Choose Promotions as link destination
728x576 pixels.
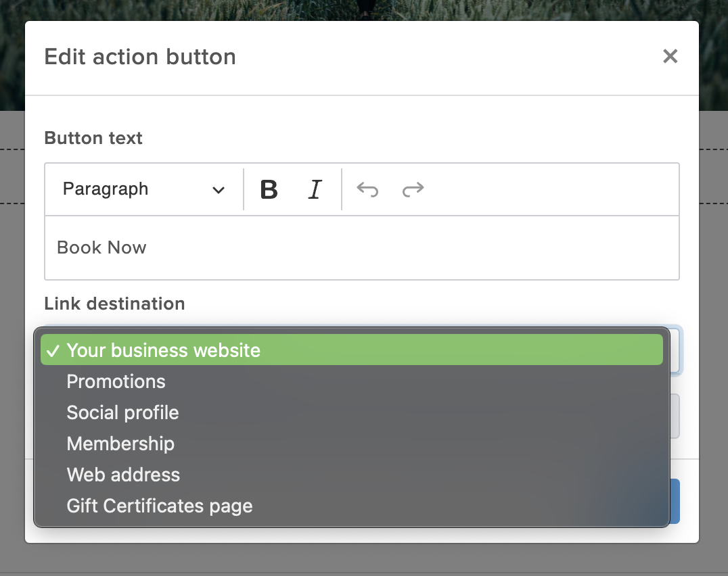tap(351, 381)
